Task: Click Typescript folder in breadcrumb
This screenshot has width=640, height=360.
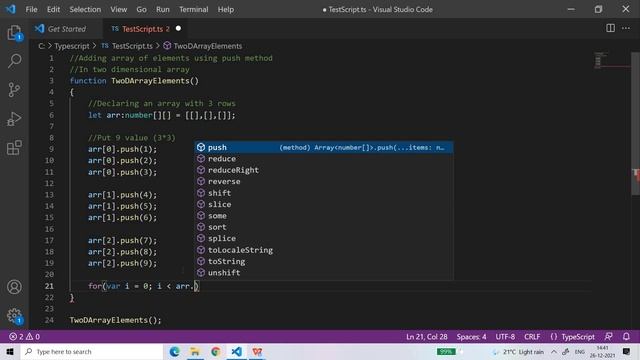Action: point(72,46)
